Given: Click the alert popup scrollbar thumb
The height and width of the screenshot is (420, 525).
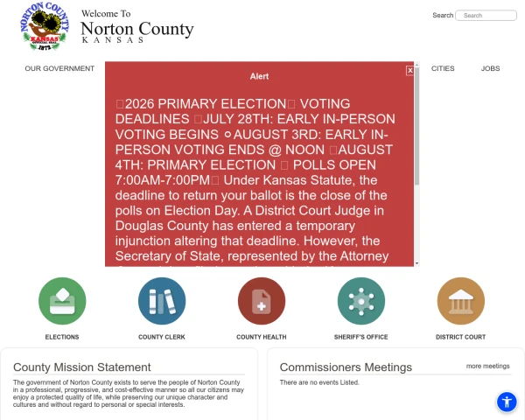Looking at the screenshot, I should tap(416, 126).
